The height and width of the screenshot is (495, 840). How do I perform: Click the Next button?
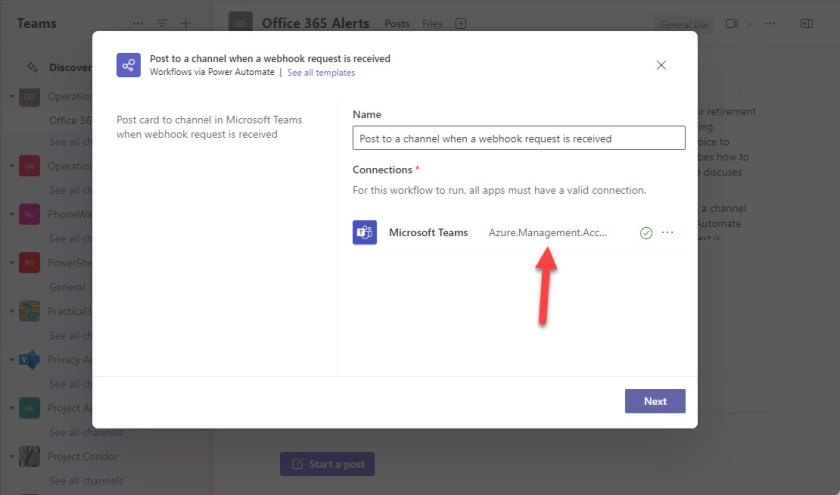pyautogui.click(x=655, y=401)
